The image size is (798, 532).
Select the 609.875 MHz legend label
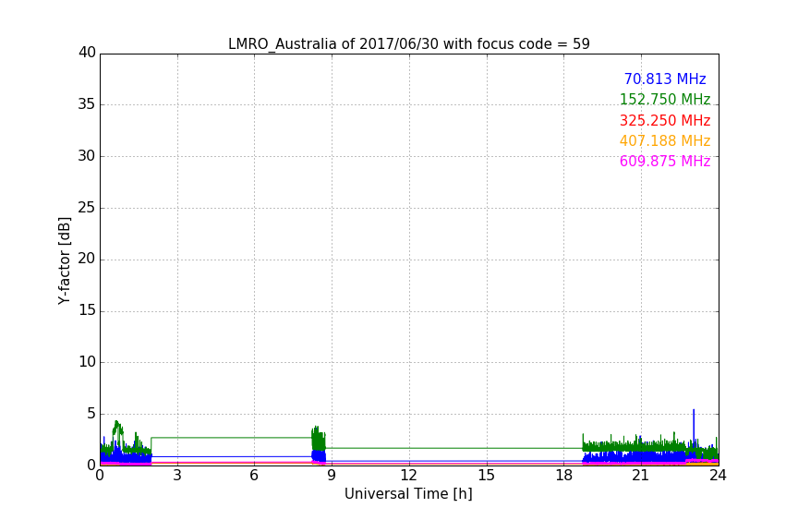(x=665, y=162)
